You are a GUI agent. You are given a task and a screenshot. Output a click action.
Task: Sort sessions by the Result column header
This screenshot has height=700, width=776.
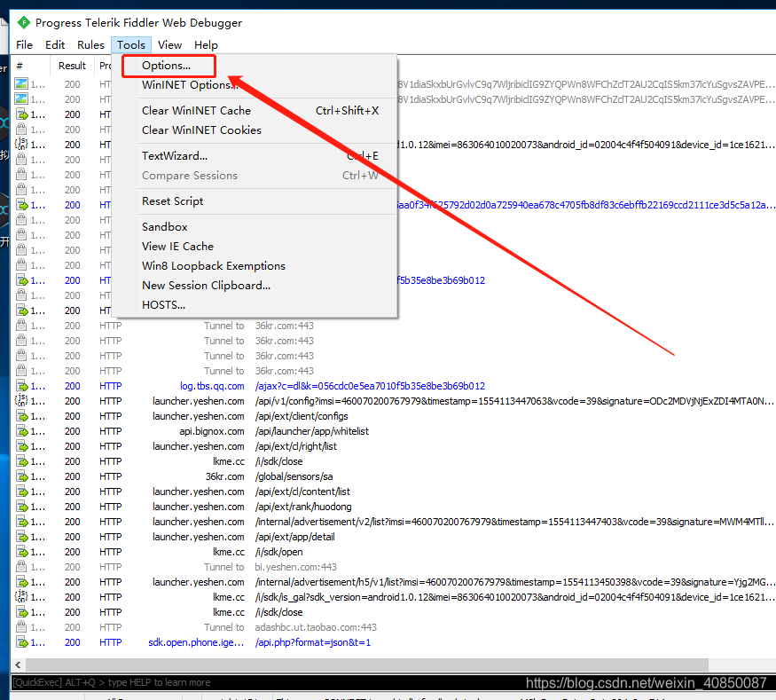point(72,66)
